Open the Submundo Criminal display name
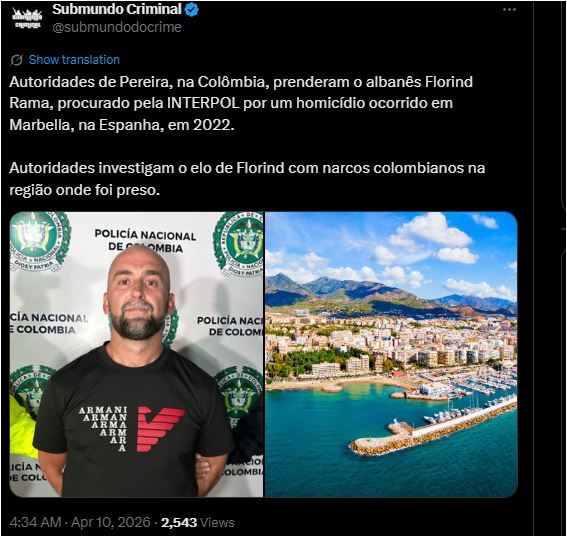 117,9
